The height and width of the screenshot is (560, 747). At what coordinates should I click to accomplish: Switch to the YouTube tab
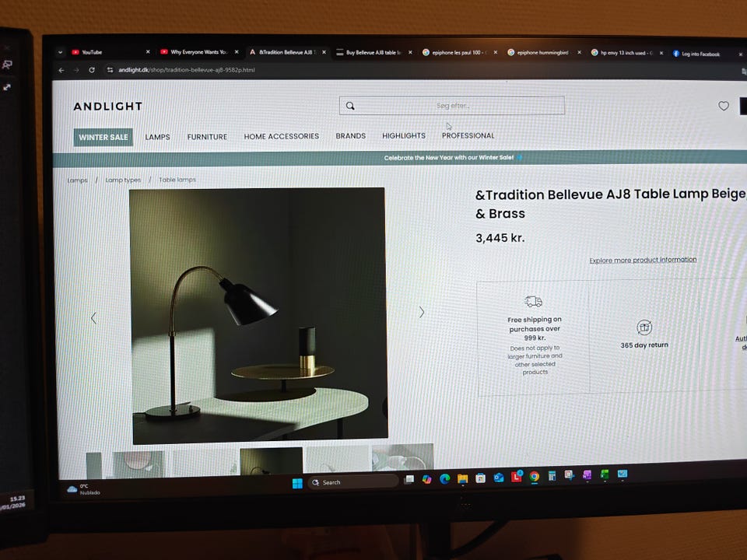point(110,52)
